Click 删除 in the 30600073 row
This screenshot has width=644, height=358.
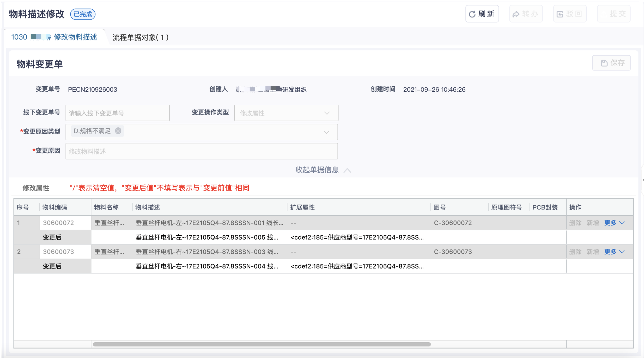click(575, 252)
